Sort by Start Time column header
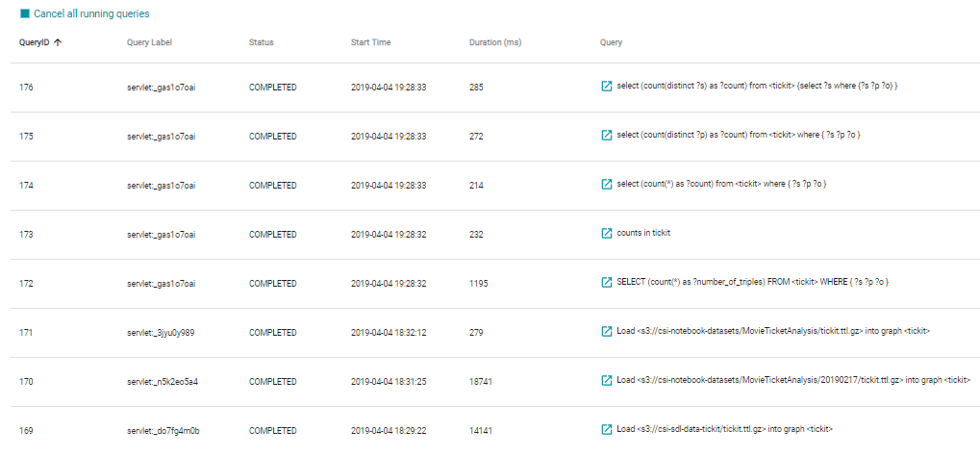980x456 pixels. [x=370, y=42]
